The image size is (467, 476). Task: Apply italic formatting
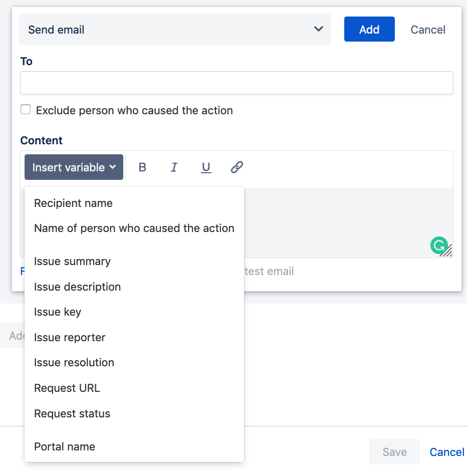click(x=174, y=167)
